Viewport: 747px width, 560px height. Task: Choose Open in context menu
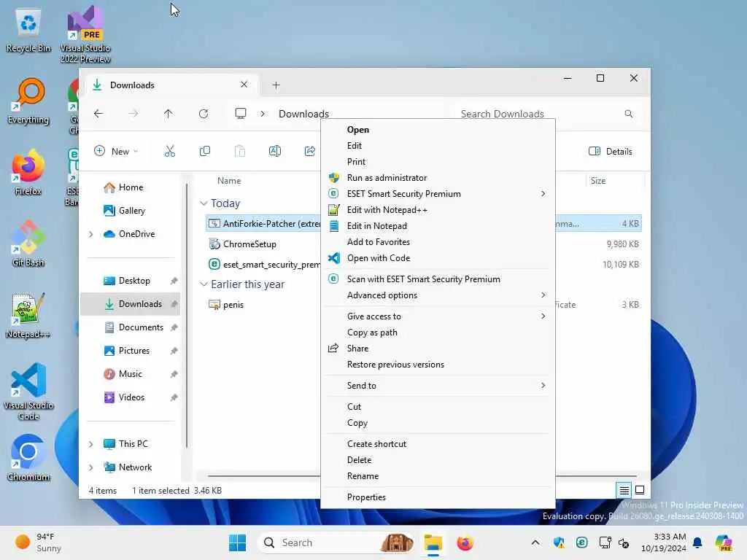(x=438, y=130)
